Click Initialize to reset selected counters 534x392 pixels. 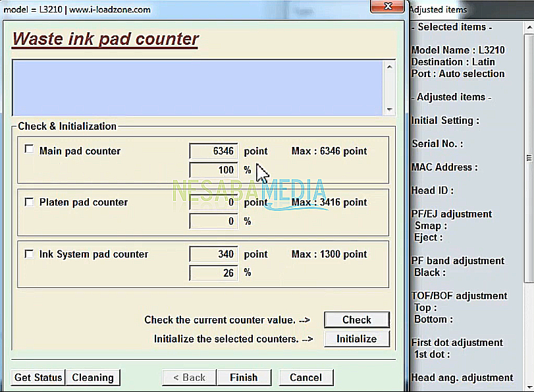[x=356, y=339]
